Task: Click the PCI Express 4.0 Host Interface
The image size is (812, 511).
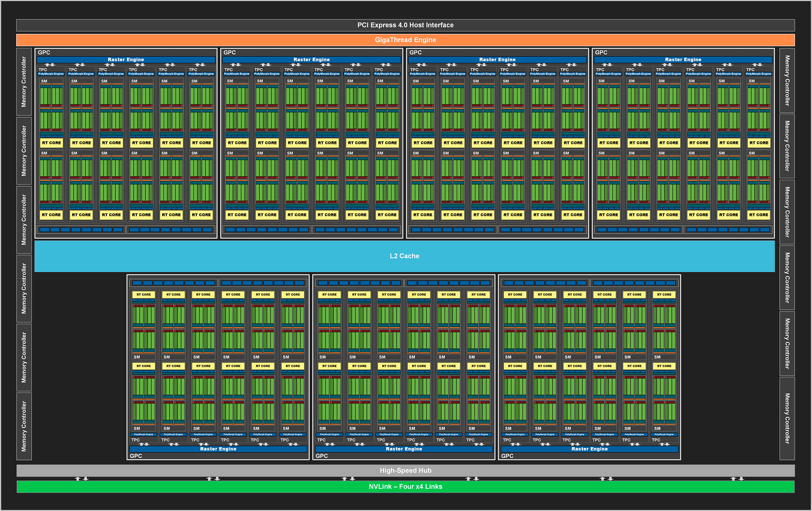Action: (406, 25)
